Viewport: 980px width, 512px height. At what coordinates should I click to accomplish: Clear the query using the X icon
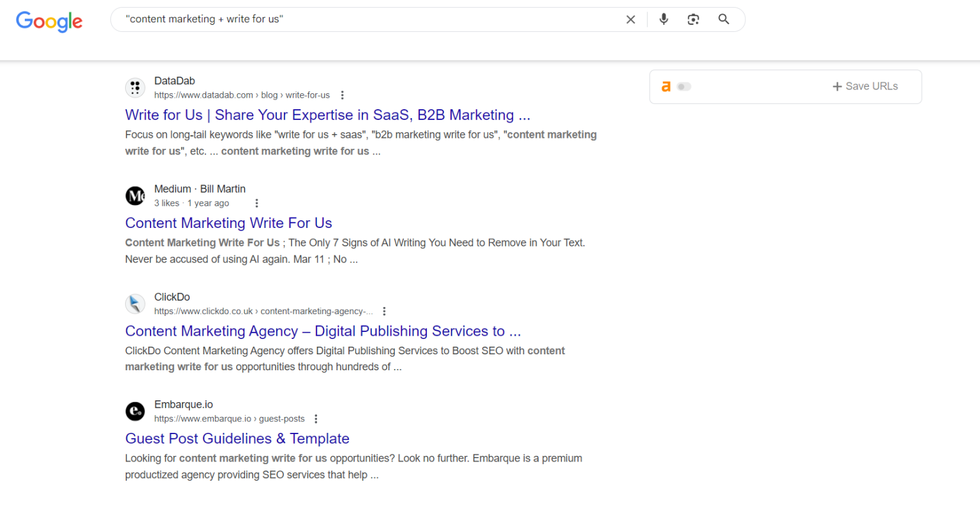630,19
